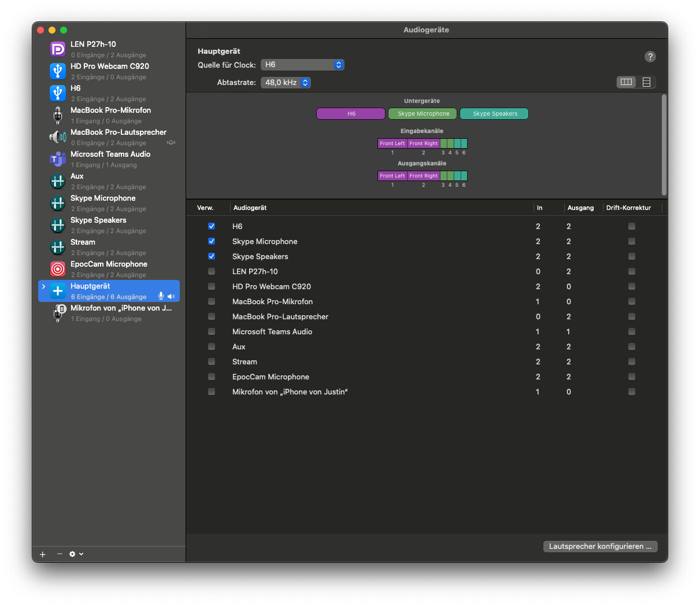
Task: Uncheck the Skype Speakers use checkbox
Action: point(212,256)
